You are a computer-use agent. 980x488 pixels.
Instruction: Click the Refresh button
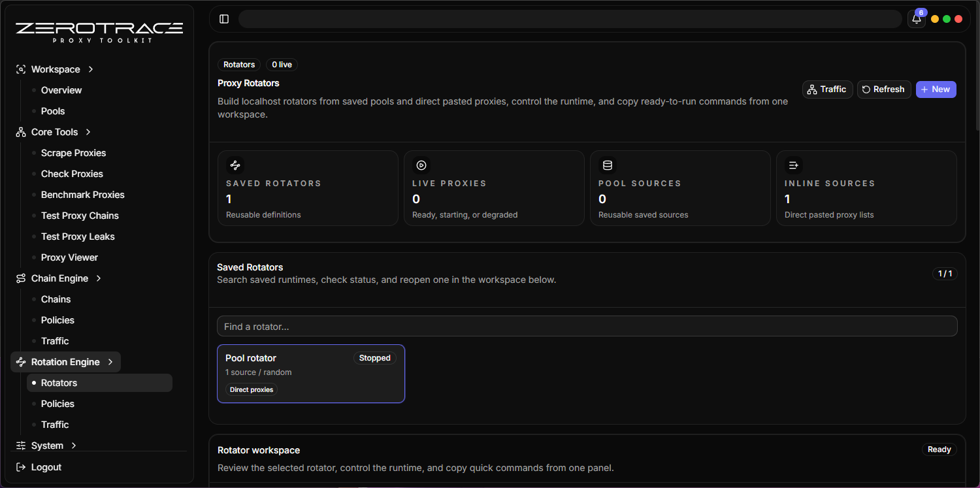pos(883,89)
